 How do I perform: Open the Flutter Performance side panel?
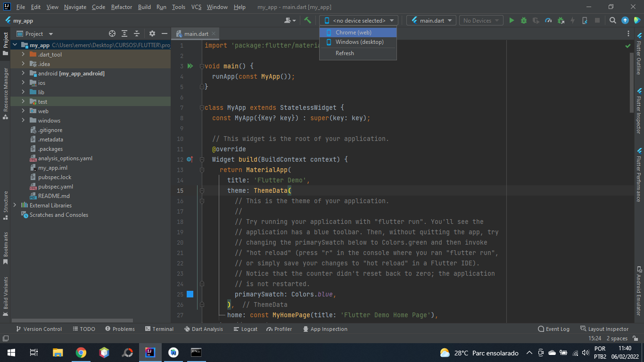click(x=639, y=174)
